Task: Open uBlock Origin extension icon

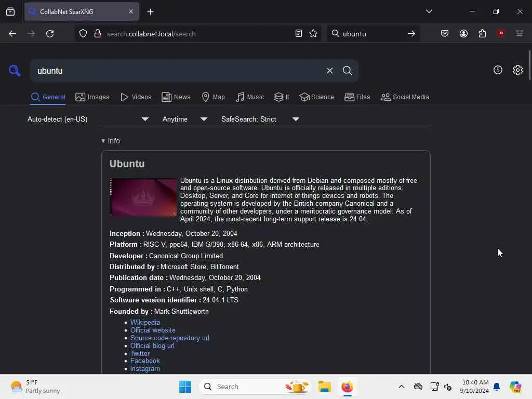Action: pyautogui.click(x=501, y=33)
